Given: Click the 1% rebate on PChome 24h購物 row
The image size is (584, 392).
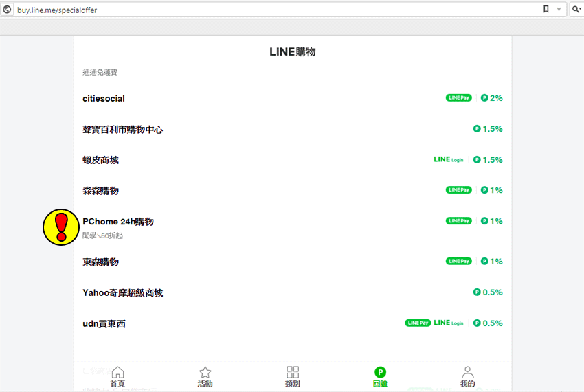Looking at the screenshot, I should pos(491,221).
